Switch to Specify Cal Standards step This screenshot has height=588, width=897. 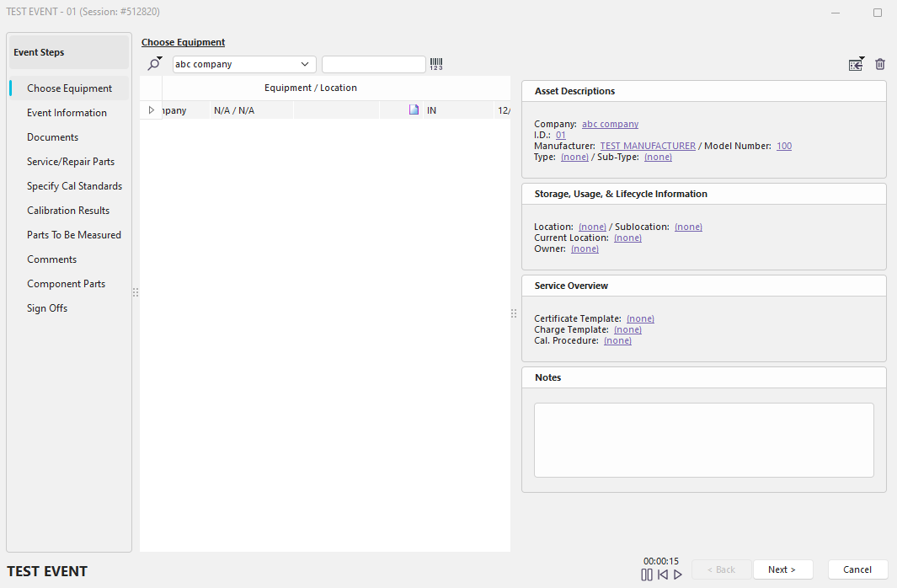pos(74,186)
